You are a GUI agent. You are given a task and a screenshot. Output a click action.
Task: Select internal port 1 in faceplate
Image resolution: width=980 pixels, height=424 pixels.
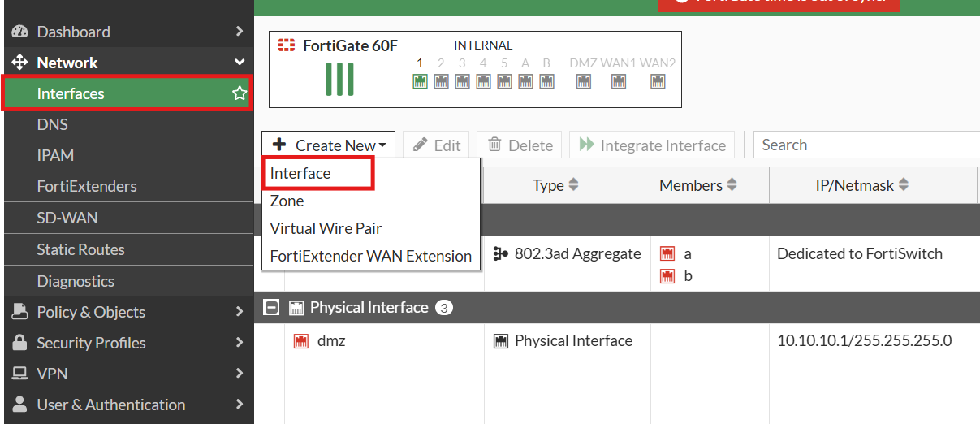click(420, 81)
